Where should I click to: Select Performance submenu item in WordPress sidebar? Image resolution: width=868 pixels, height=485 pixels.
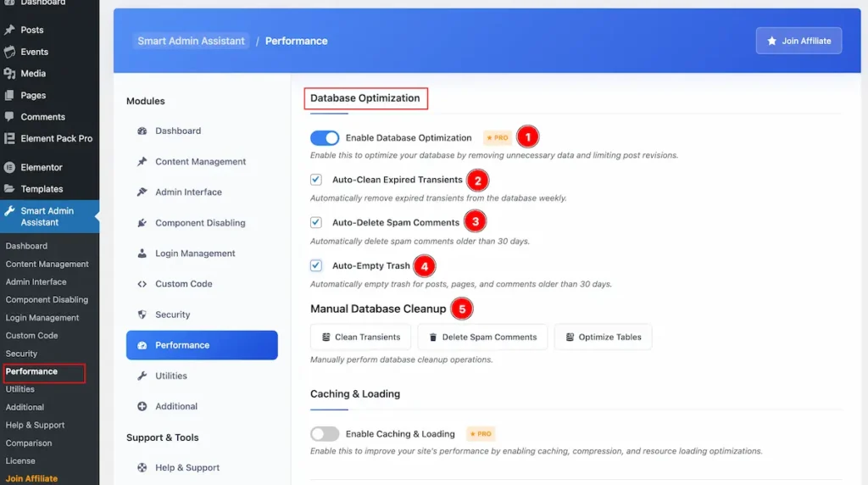tap(31, 372)
